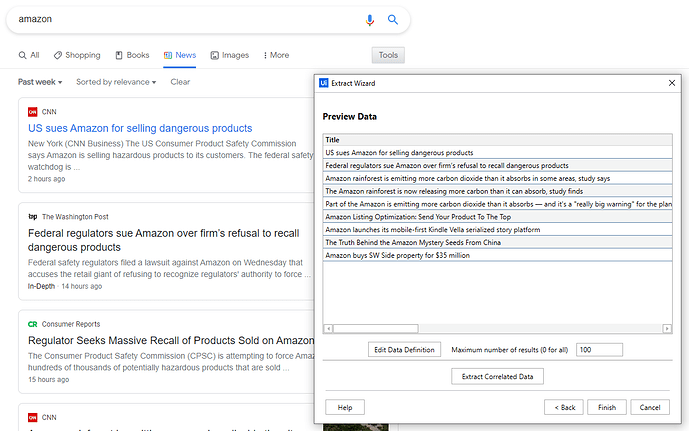Expand the Sorted by relevance dropdown
Viewport: 689px width, 431px height.
[x=117, y=82]
